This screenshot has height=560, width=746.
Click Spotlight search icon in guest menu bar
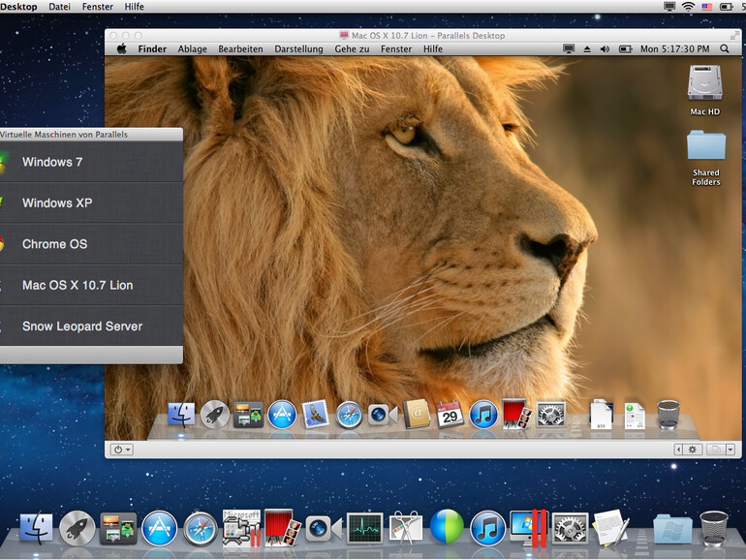[725, 48]
